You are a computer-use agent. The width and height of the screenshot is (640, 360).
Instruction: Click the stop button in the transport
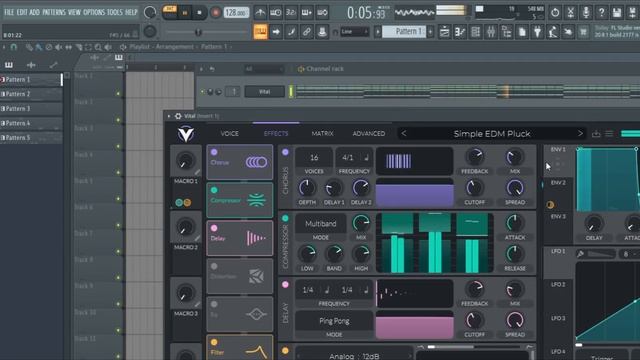pyautogui.click(x=200, y=13)
